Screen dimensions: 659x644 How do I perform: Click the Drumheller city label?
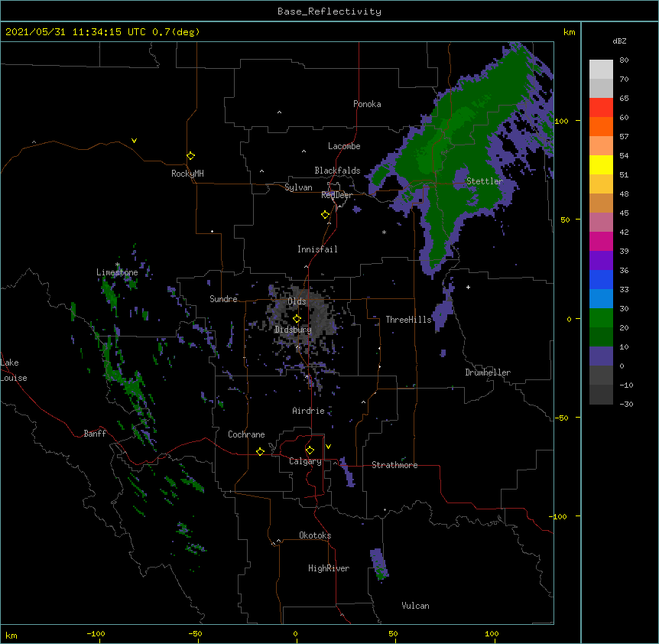click(x=488, y=372)
